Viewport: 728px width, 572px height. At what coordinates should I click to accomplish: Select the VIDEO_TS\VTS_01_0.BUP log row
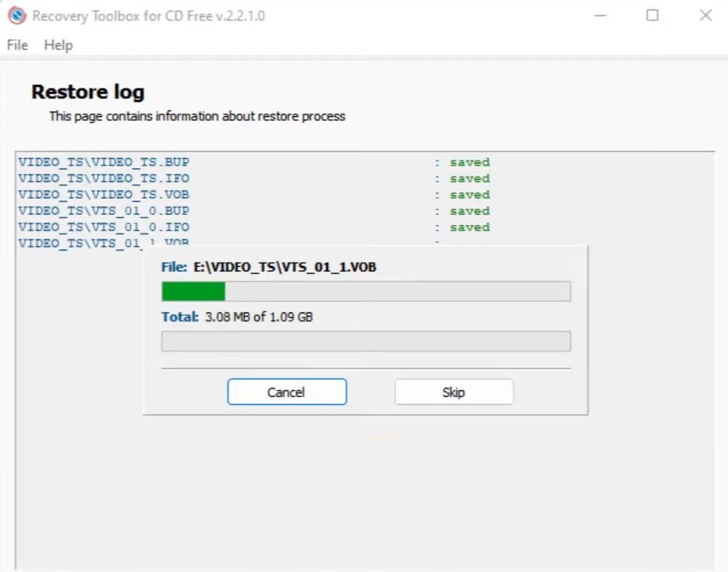pos(254,210)
